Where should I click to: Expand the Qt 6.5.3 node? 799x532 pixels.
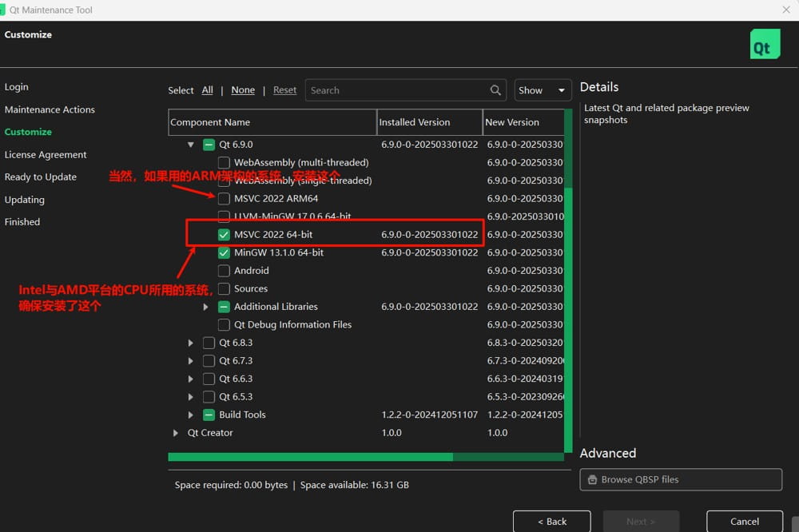[191, 397]
